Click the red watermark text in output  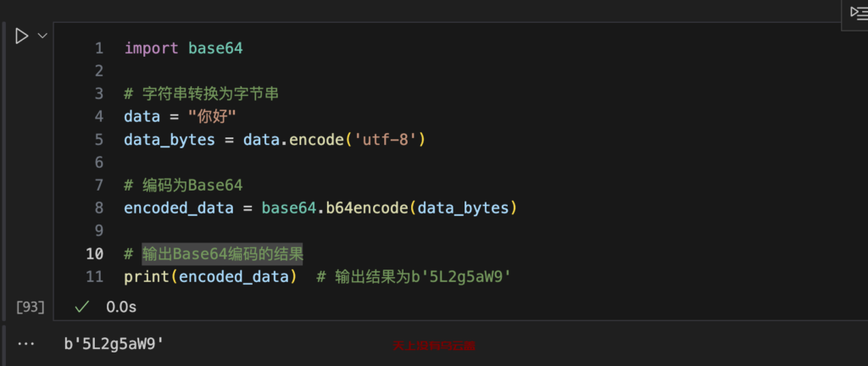(434, 347)
